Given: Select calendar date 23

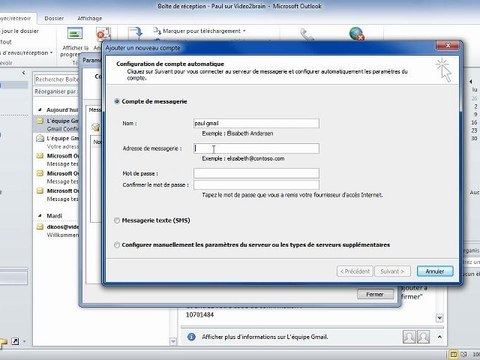Looking at the screenshot, I should point(474,130).
